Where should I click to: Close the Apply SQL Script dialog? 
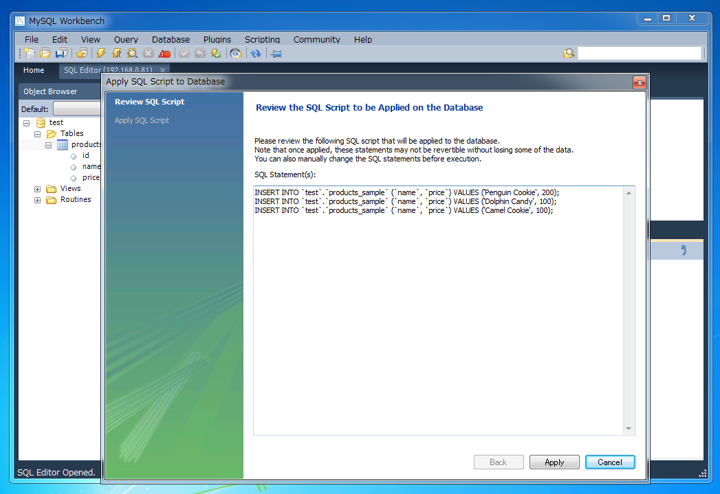click(639, 83)
